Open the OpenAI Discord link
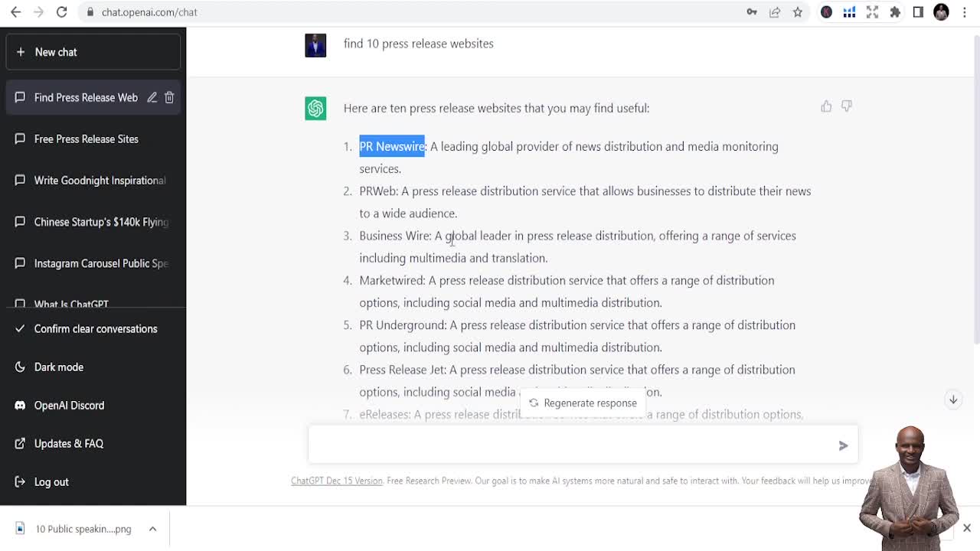The width and height of the screenshot is (980, 551). pos(93,406)
